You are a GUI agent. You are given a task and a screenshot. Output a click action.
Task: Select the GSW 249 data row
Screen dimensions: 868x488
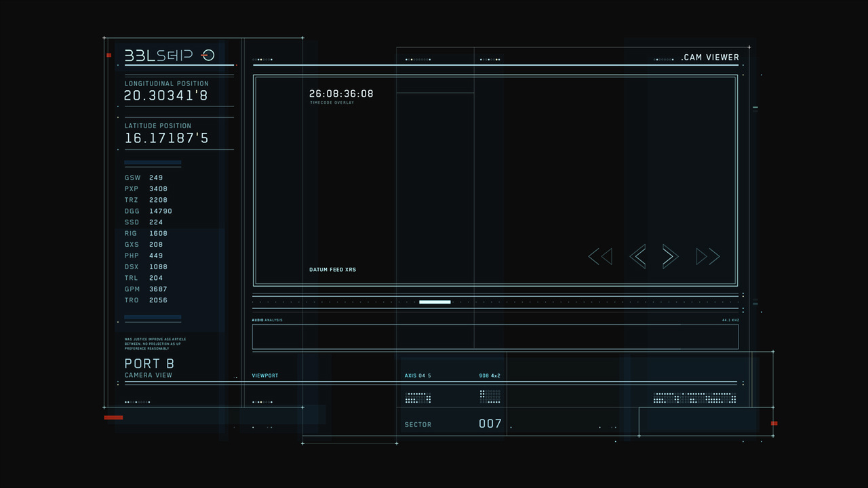click(144, 178)
